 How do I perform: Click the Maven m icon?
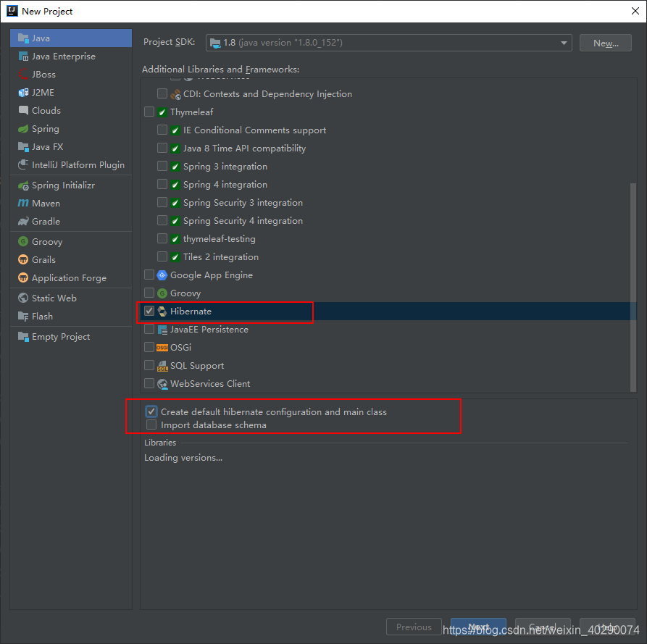click(x=23, y=203)
